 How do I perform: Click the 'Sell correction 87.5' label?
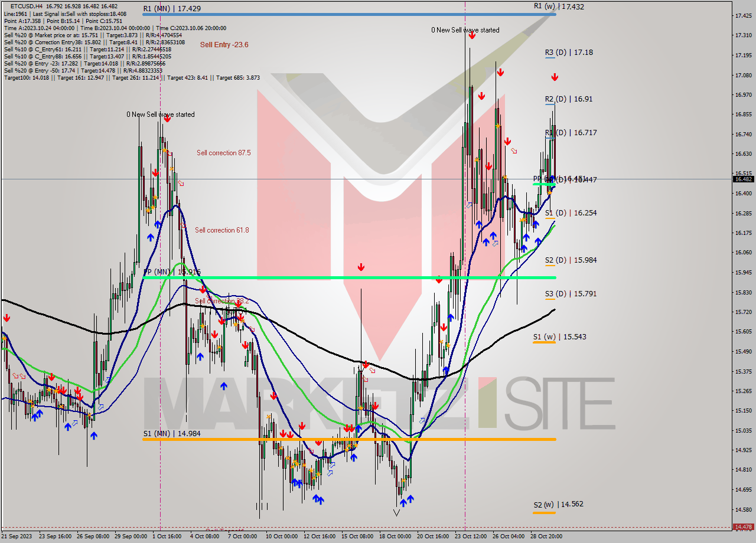pos(223,153)
